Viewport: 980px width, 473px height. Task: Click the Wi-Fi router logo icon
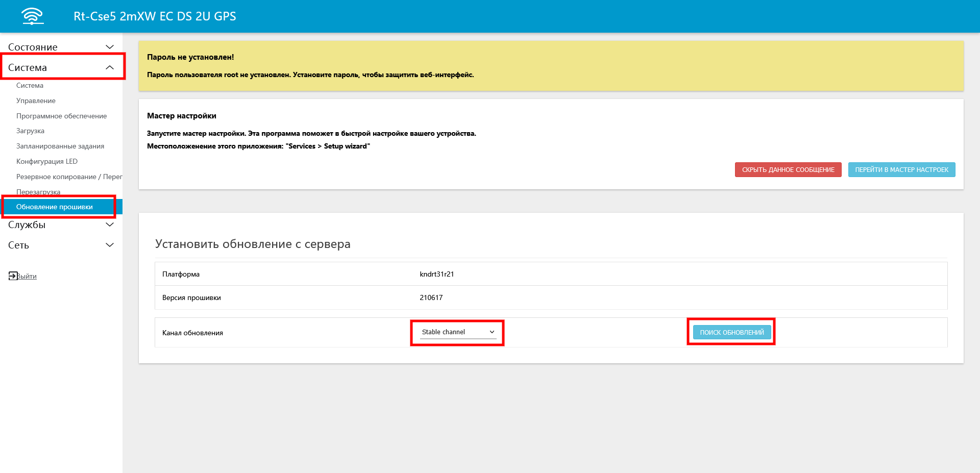[33, 16]
